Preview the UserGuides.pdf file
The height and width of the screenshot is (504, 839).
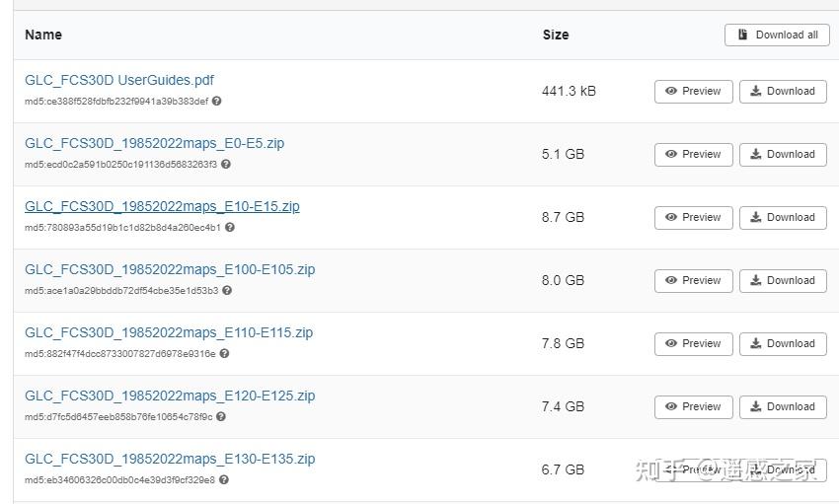[x=693, y=91]
